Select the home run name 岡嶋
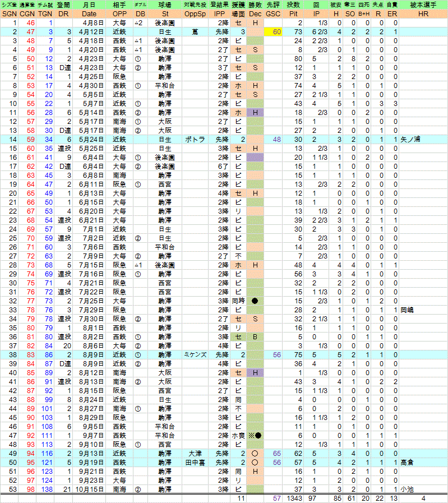Viewport: 448px width, 503px height. tap(407, 310)
